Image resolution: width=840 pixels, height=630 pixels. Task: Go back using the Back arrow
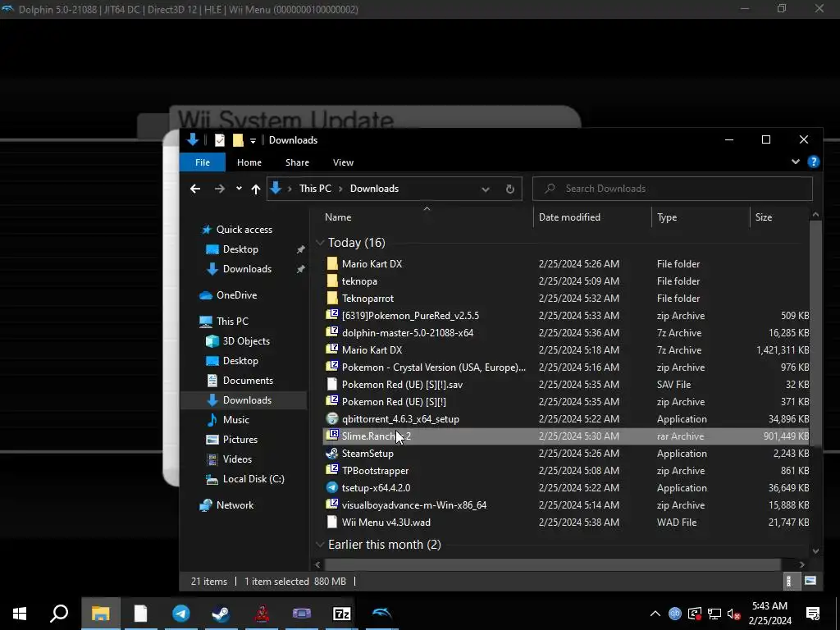coord(195,189)
